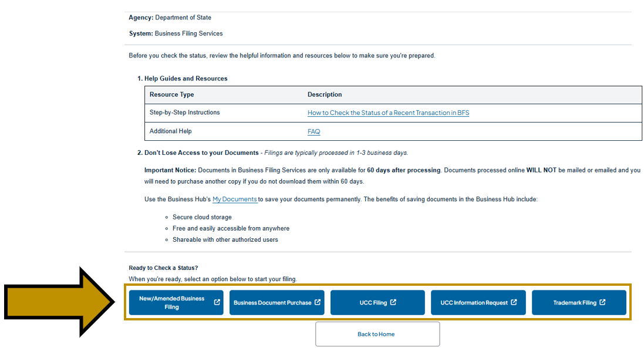Click the Resource Type column header
The image size is (644, 348).
coord(172,94)
